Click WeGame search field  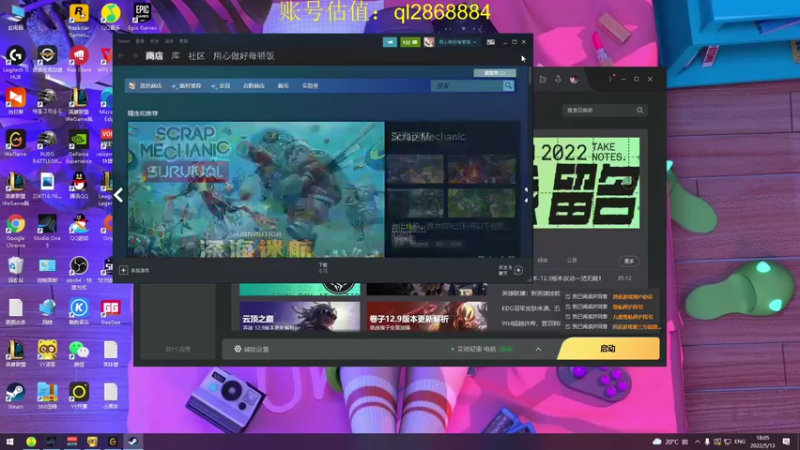[x=605, y=110]
